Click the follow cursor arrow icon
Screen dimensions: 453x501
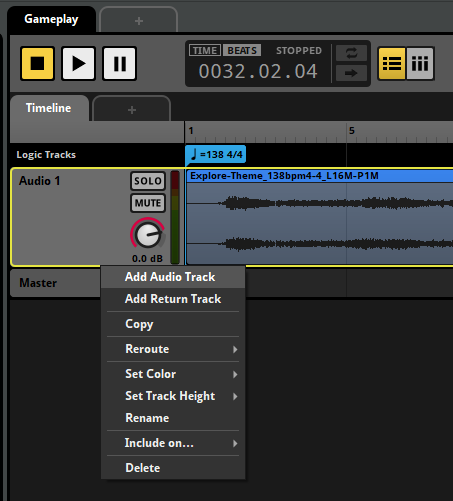351,73
